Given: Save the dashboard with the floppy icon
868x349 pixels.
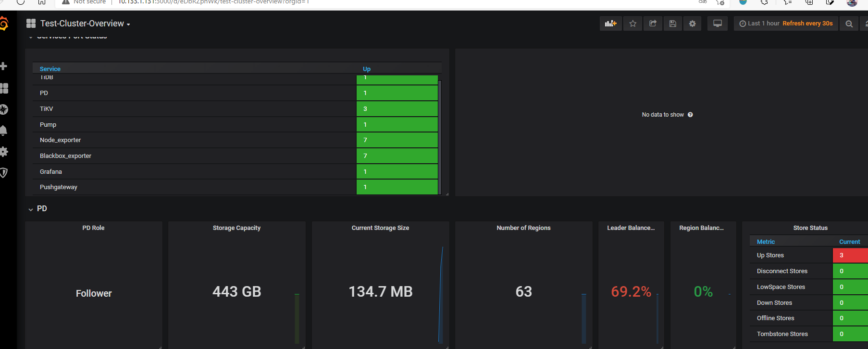Looking at the screenshot, I should pos(673,24).
